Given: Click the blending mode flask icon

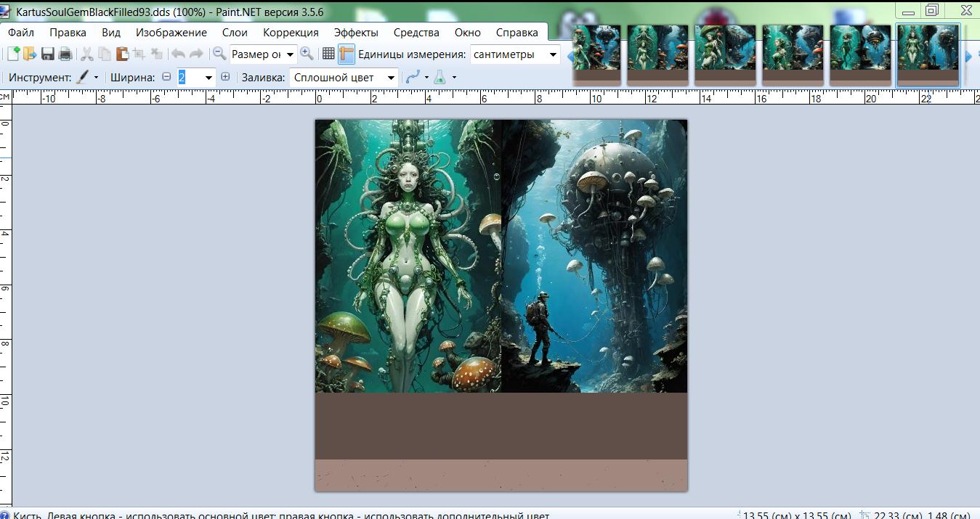Looking at the screenshot, I should coord(440,78).
